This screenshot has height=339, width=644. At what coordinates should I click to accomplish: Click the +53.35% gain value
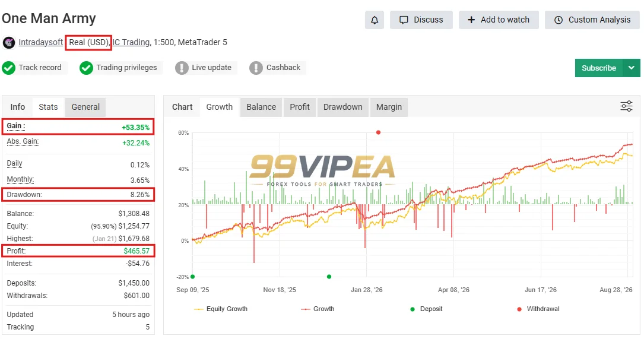pyautogui.click(x=135, y=128)
